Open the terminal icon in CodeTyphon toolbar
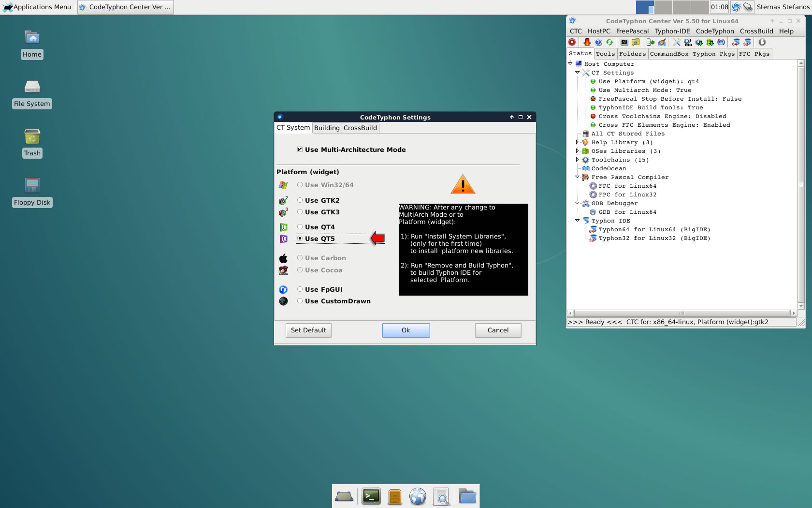Image resolution: width=812 pixels, height=508 pixels. pos(624,42)
